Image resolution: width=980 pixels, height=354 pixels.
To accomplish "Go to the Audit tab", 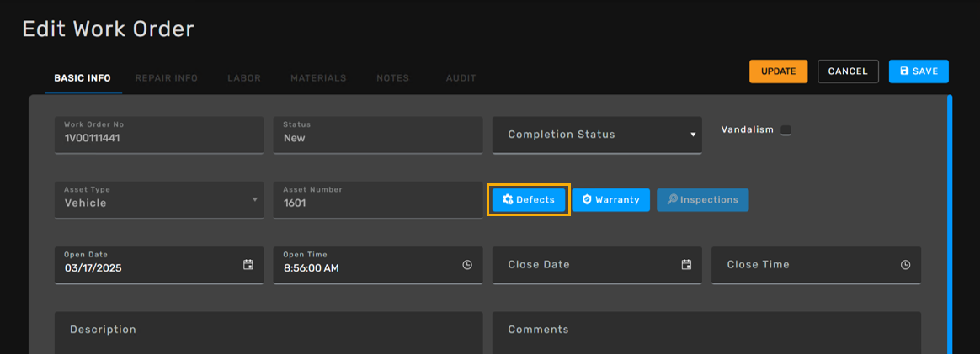I will (461, 78).
